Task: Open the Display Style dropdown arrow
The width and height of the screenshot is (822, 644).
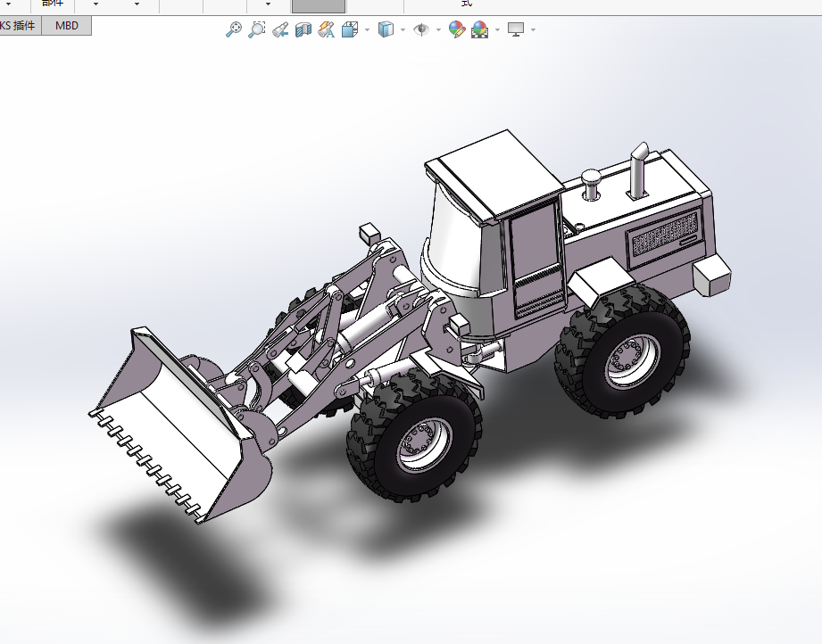Action: click(x=403, y=29)
